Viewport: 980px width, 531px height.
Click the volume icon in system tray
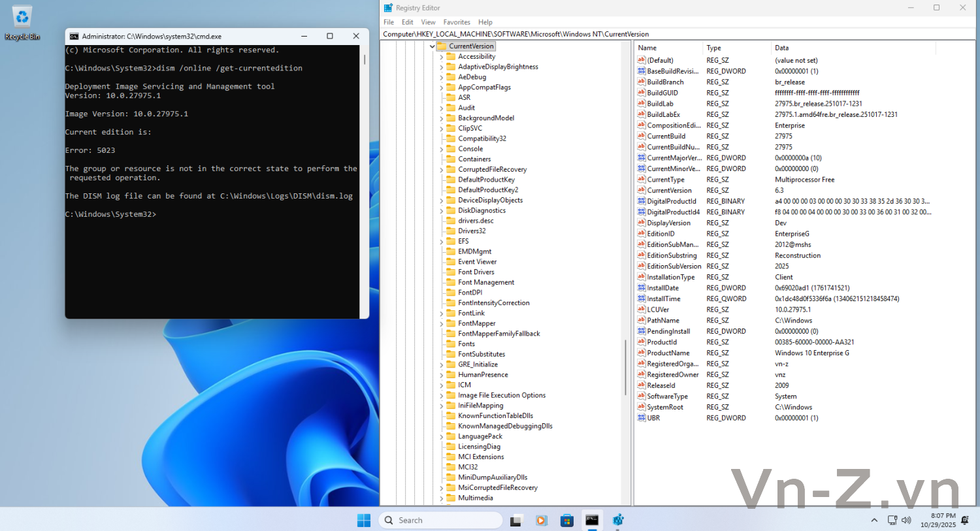(906, 521)
